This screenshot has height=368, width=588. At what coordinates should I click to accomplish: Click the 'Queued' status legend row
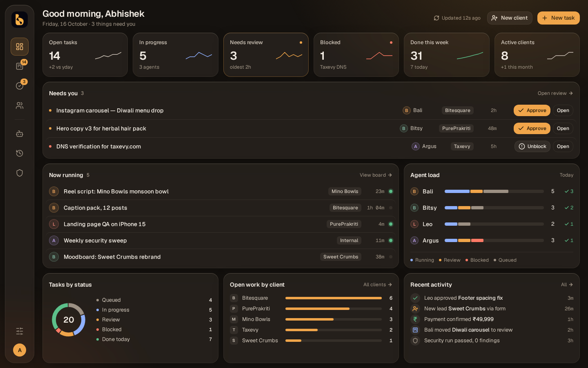coord(154,300)
